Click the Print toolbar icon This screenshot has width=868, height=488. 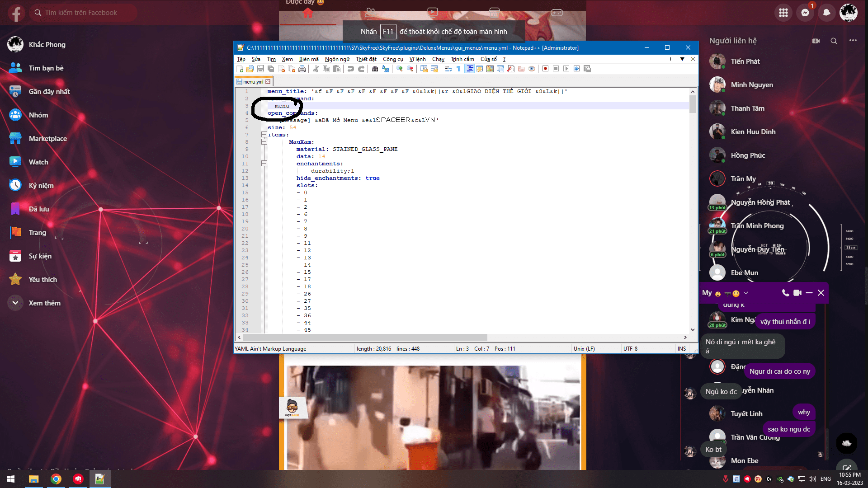coord(302,69)
